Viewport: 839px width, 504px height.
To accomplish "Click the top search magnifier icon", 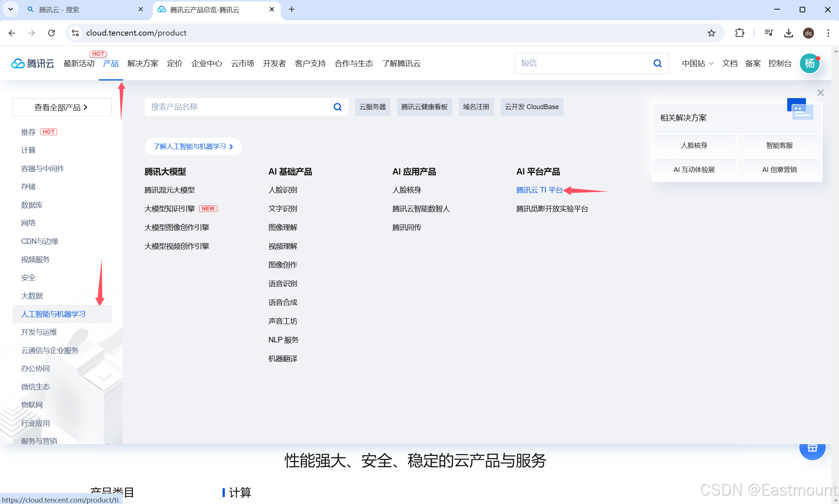I will (x=658, y=64).
